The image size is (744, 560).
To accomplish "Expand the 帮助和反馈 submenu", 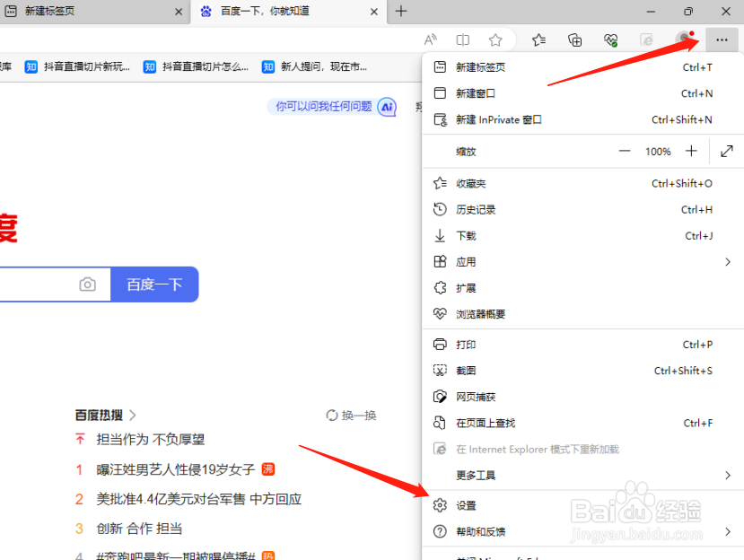I will coord(582,531).
